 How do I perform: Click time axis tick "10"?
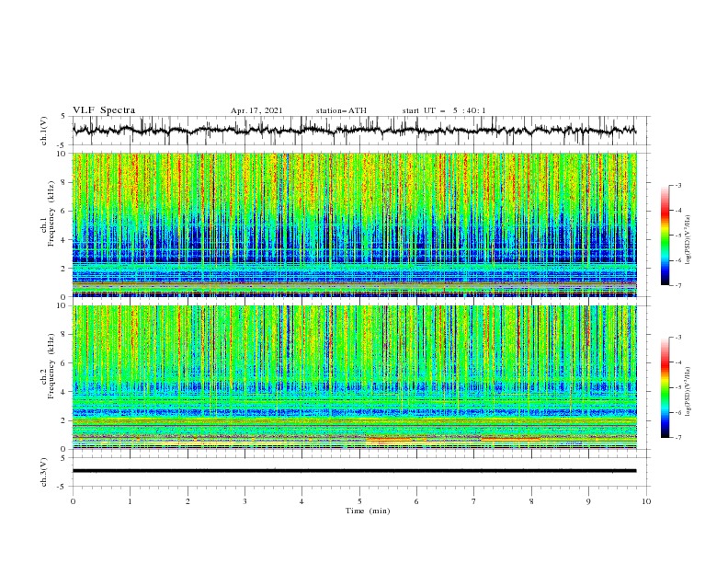646,501
